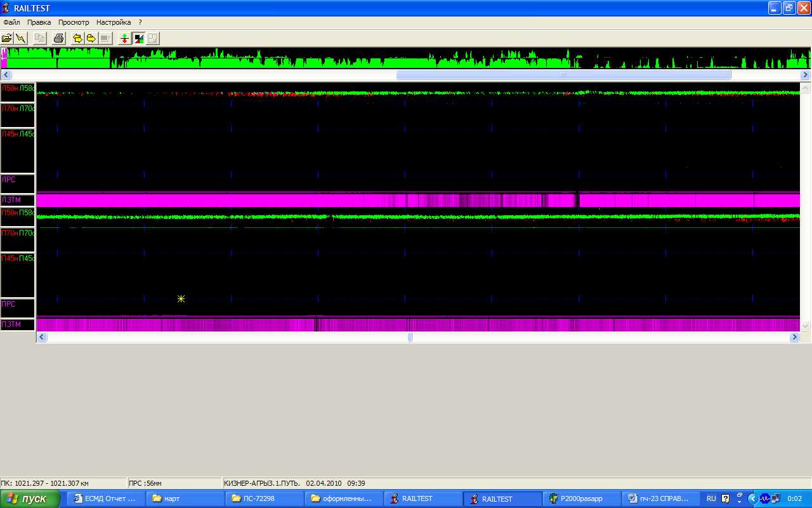Open the Файл menu
This screenshot has width=812, height=508.
point(11,22)
